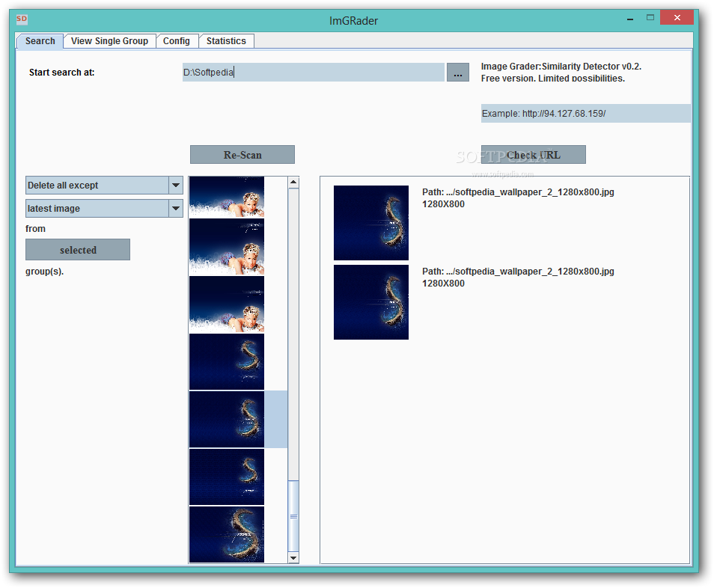Click the top preview image in results pane
This screenshot has height=588, width=714.
click(371, 222)
